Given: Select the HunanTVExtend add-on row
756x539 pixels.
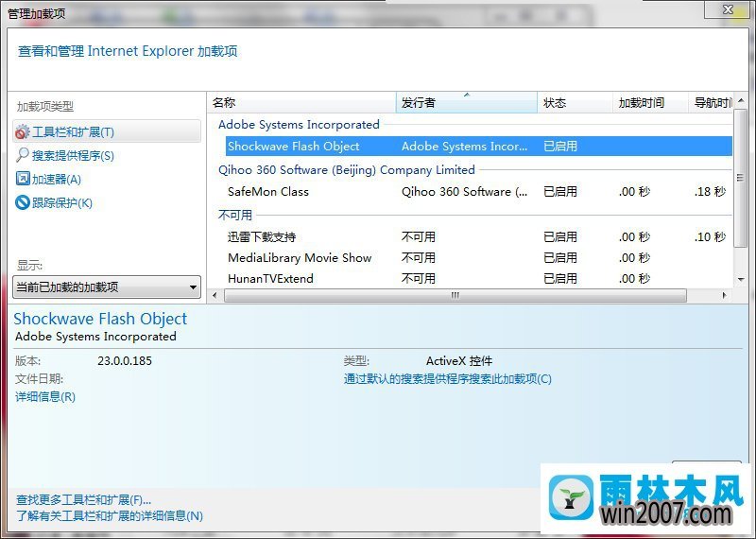Looking at the screenshot, I should click(479, 278).
